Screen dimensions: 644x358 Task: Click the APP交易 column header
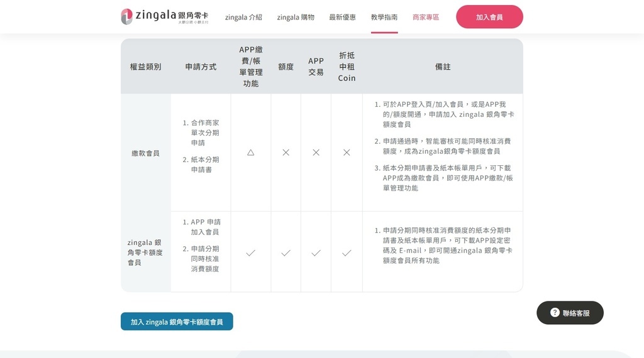click(x=316, y=67)
